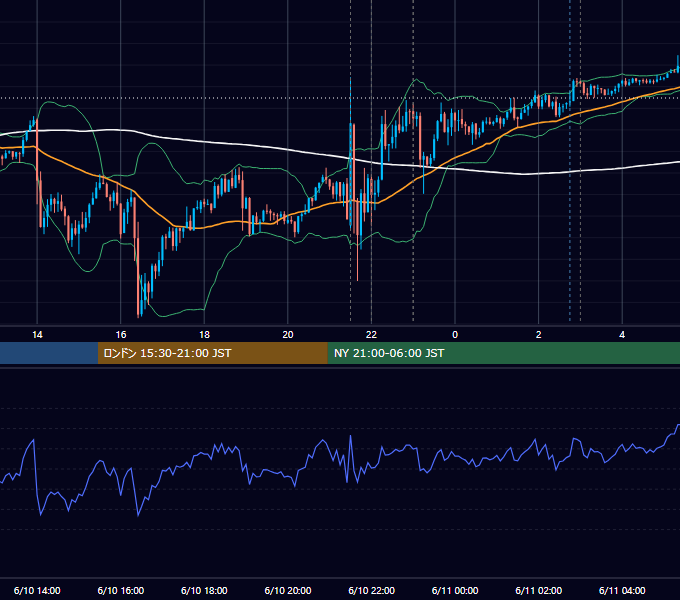680x600 pixels.
Task: Click the '22' hour label on price chart axis
Action: point(371,335)
